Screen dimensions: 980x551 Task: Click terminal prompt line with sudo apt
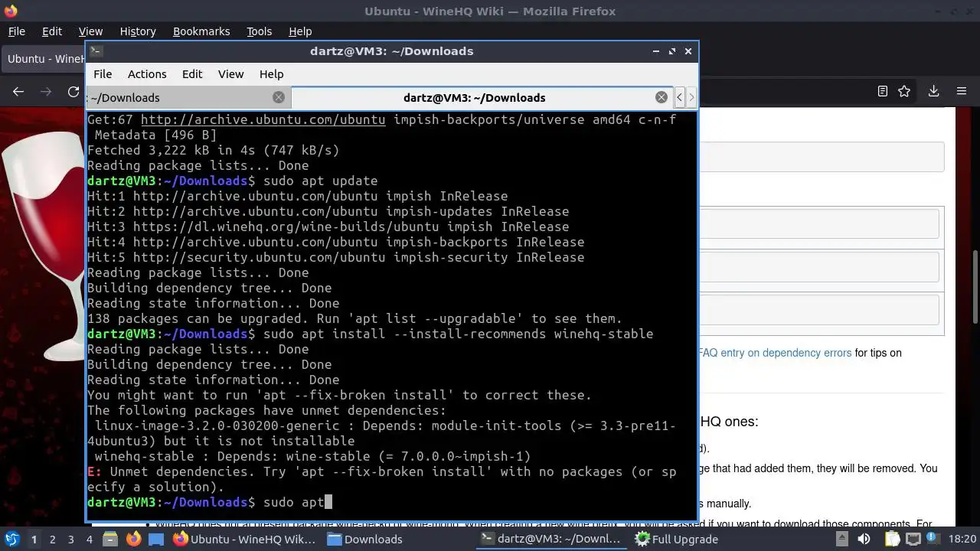pos(209,502)
